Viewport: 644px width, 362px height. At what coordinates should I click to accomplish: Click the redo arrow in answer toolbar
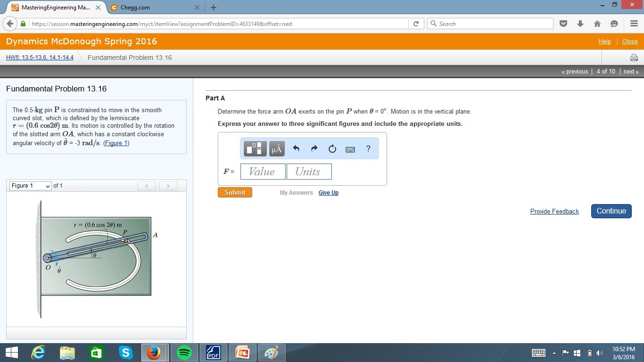[x=314, y=148]
